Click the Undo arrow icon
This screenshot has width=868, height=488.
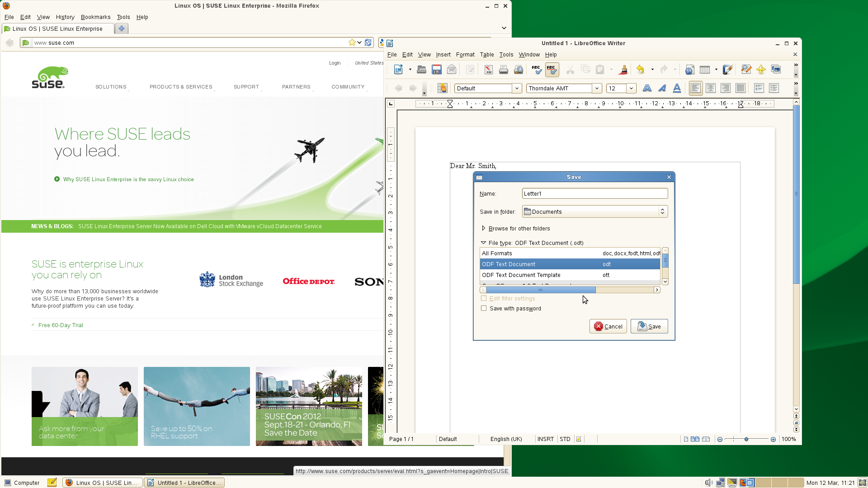pos(640,70)
